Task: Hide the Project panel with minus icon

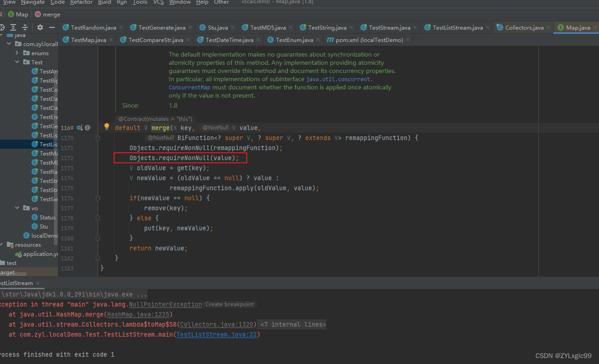Action: 51,27
